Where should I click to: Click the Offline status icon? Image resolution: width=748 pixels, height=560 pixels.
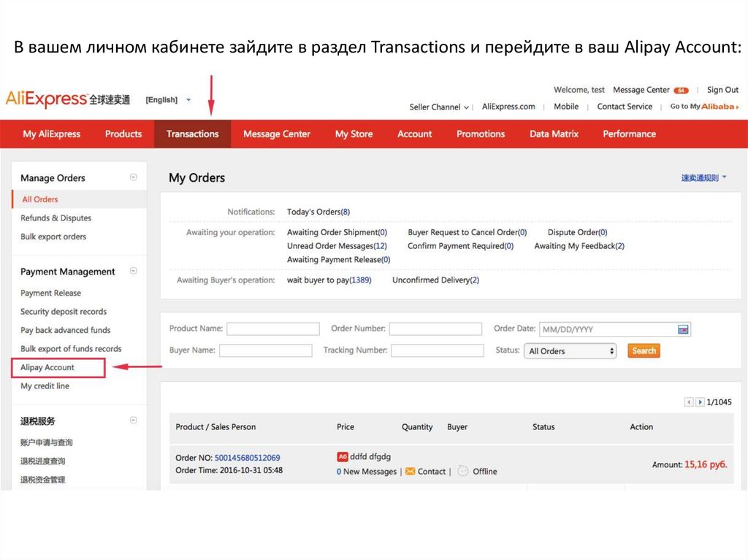(463, 472)
